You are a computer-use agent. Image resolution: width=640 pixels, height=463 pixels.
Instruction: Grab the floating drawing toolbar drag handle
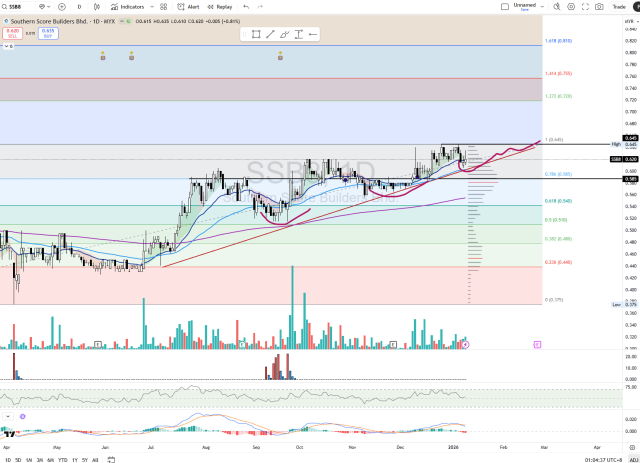[x=244, y=34]
